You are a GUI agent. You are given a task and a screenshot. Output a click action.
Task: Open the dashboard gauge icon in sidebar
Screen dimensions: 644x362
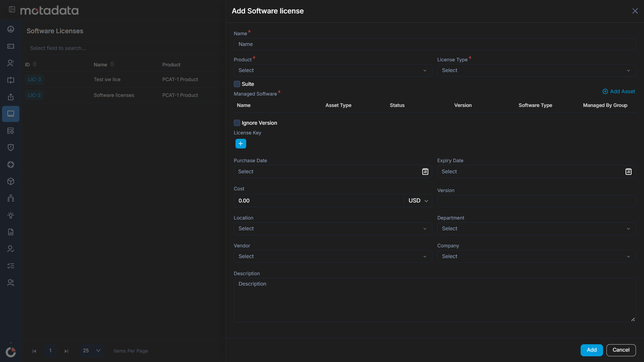tap(11, 29)
